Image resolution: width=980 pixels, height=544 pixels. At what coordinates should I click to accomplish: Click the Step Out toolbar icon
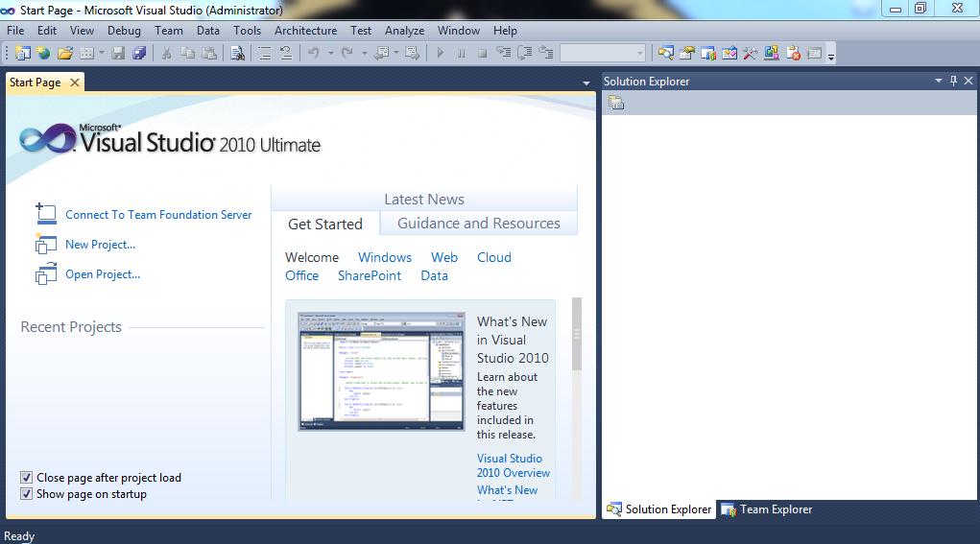[545, 53]
